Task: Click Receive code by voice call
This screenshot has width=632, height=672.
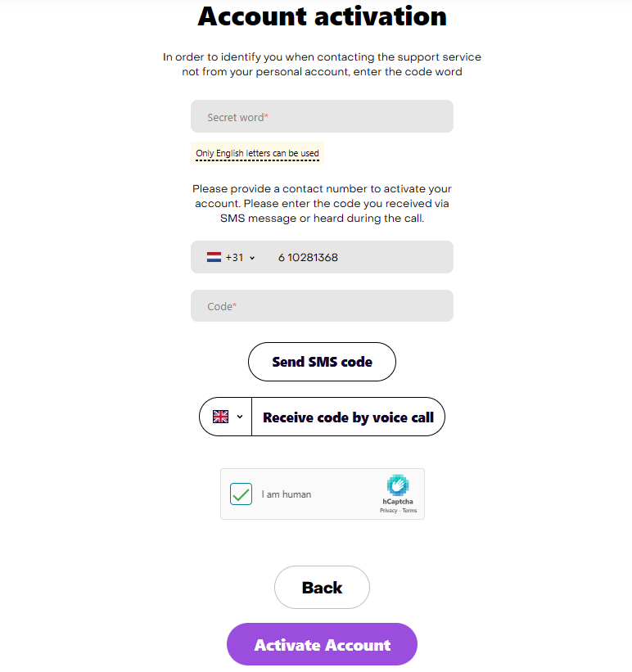Action: 348,417
